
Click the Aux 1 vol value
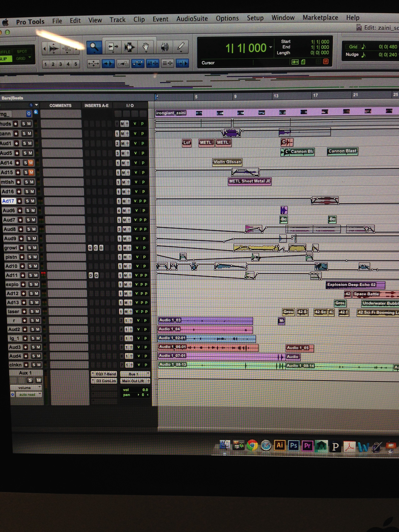pyautogui.click(x=145, y=390)
